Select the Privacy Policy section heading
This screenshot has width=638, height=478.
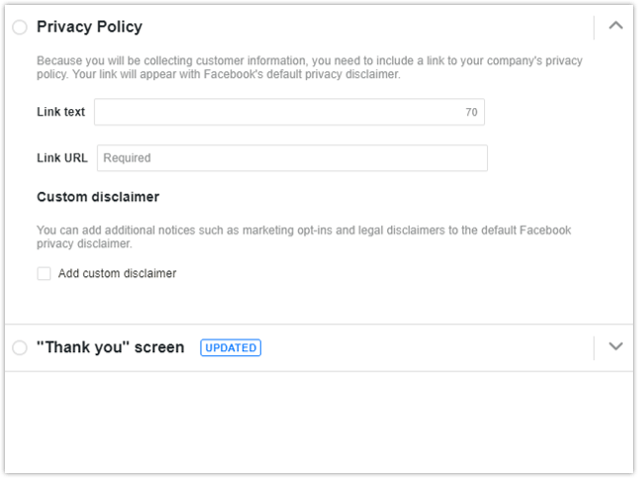click(89, 27)
